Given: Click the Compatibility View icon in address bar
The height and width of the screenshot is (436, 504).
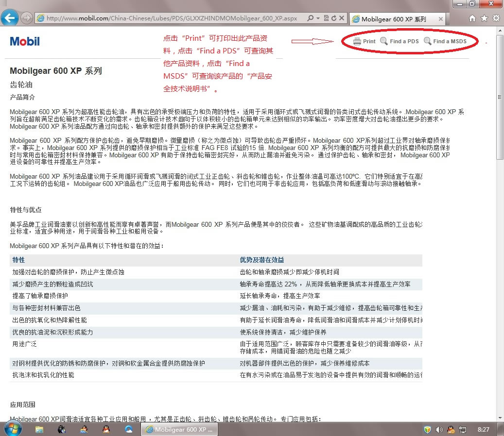Looking at the screenshot, I should point(326,18).
